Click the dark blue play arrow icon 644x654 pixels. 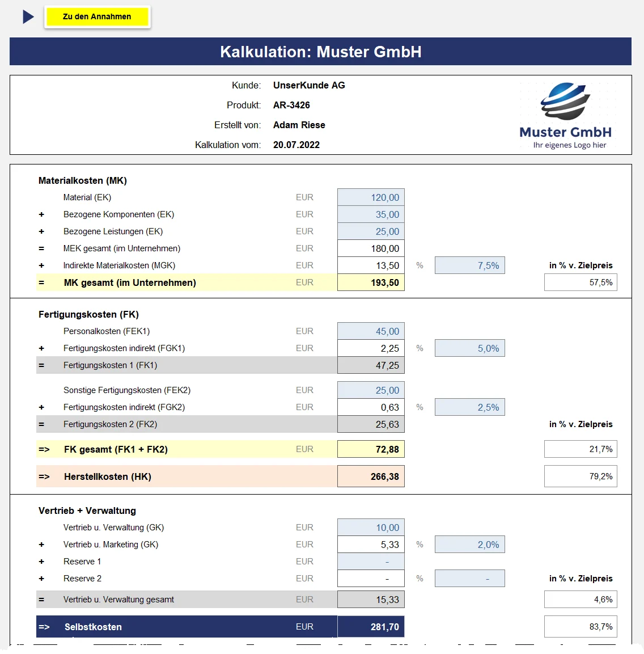pos(28,16)
